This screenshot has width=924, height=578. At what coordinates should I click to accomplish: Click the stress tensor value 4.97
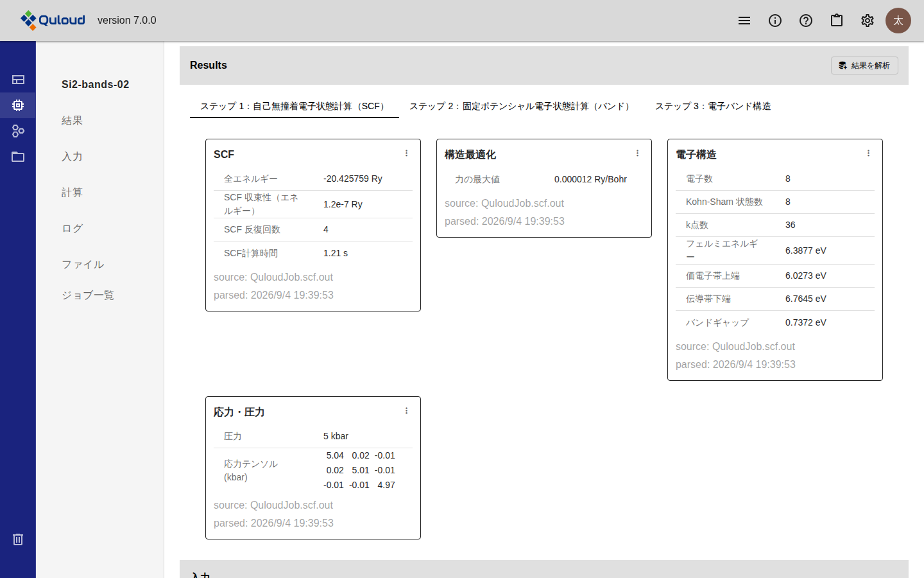pyautogui.click(x=386, y=485)
